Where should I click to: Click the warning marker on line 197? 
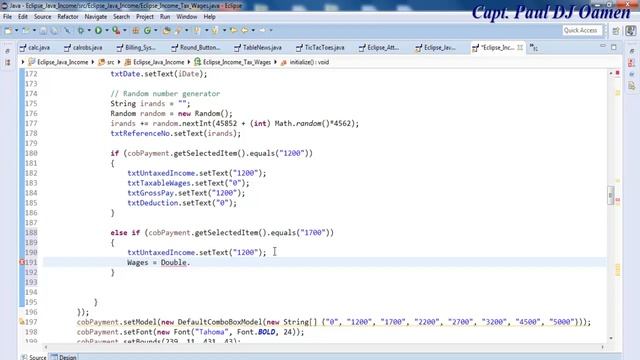pyautogui.click(x=22, y=322)
